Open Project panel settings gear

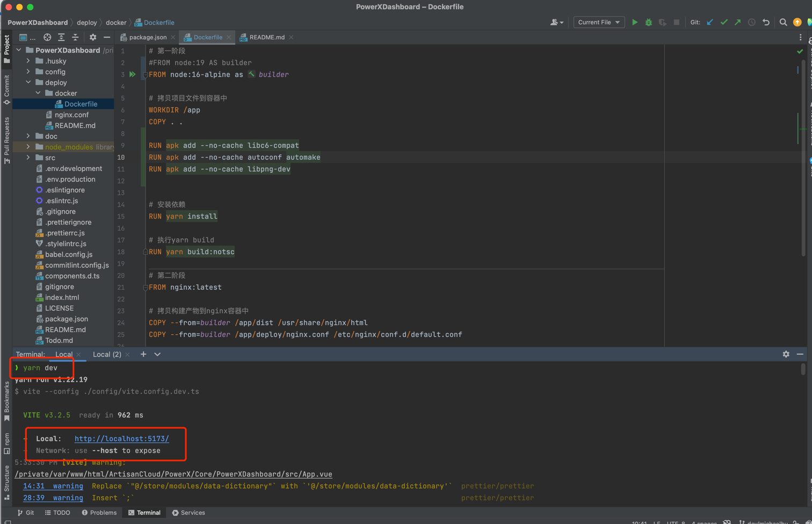[x=93, y=37]
